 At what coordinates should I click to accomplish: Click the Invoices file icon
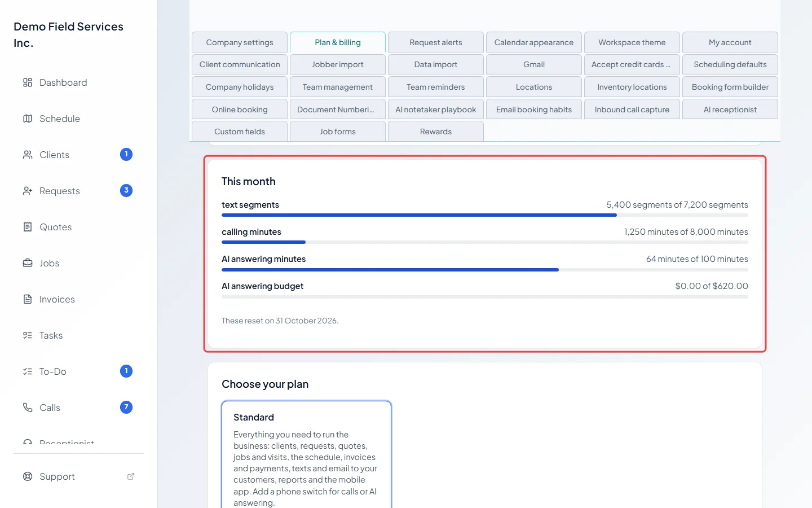(28, 299)
